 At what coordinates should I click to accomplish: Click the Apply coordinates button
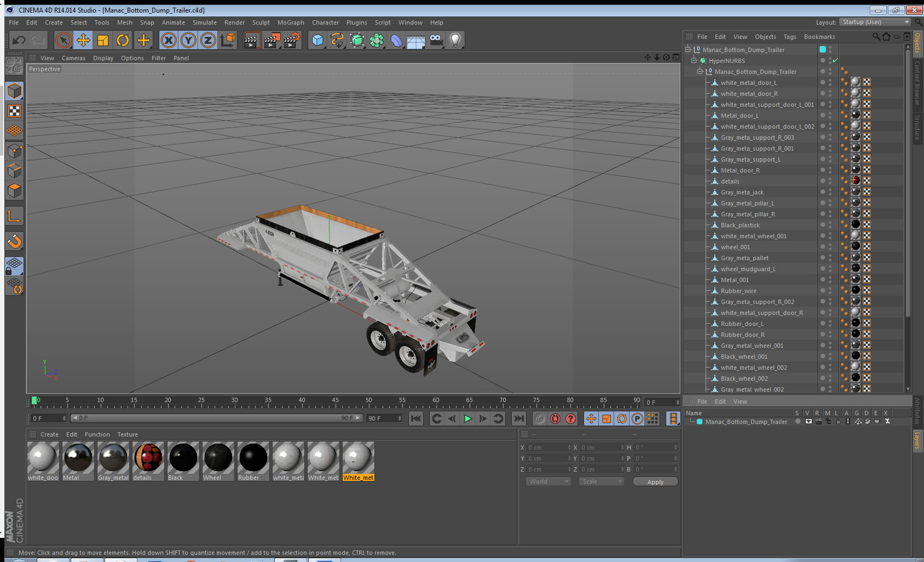click(x=655, y=482)
